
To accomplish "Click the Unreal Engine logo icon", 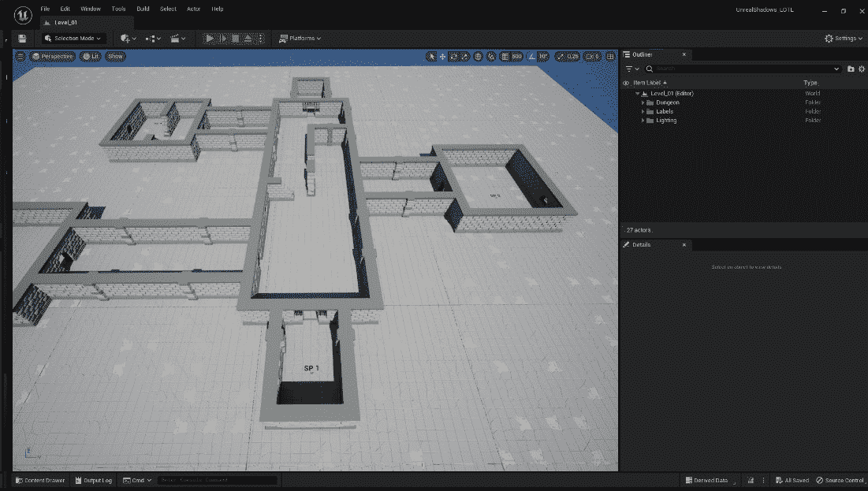I will (23, 15).
